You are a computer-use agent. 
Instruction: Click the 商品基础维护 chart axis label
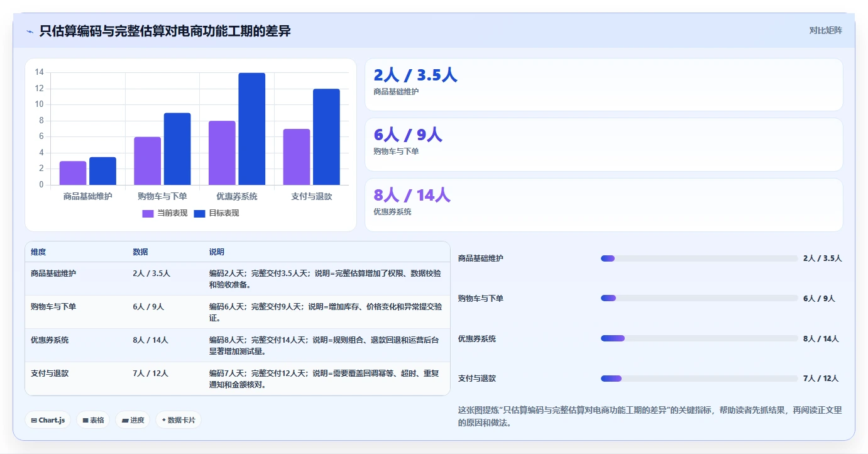point(88,197)
